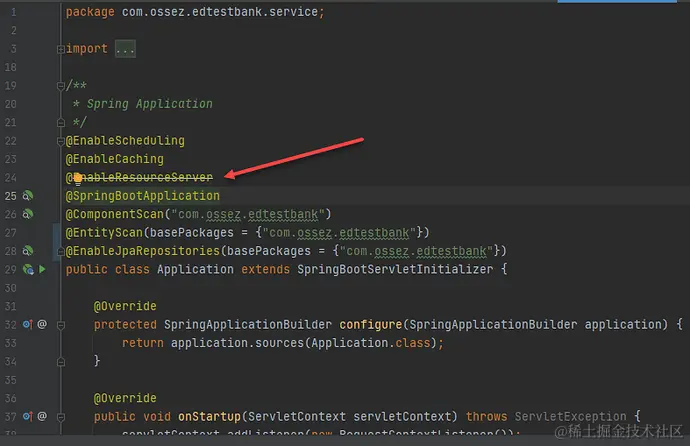Click the configure method name
690x446 pixels.
point(371,325)
